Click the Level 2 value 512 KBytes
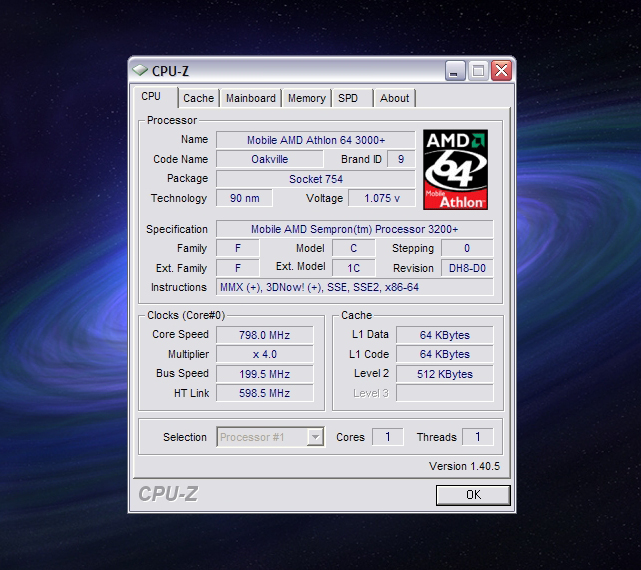Image resolution: width=641 pixels, height=570 pixels. [x=444, y=374]
